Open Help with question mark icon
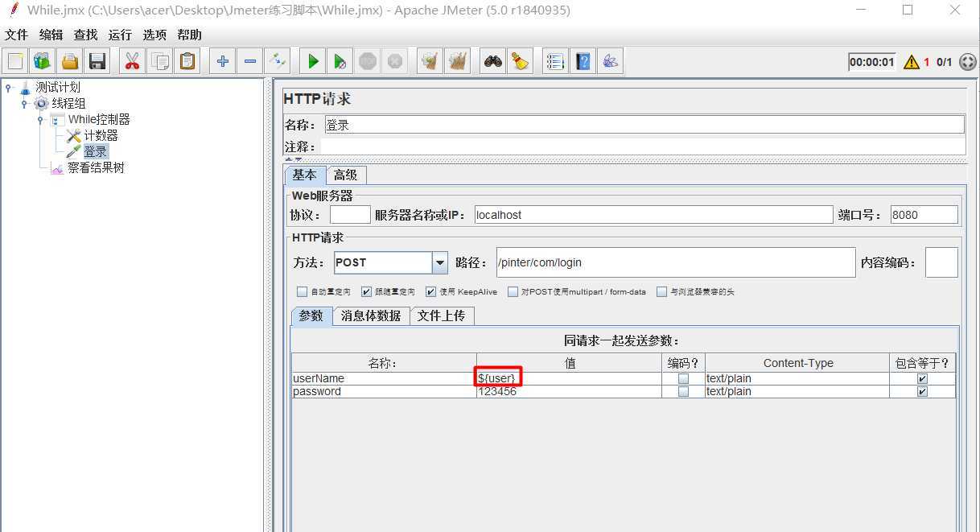 583,61
